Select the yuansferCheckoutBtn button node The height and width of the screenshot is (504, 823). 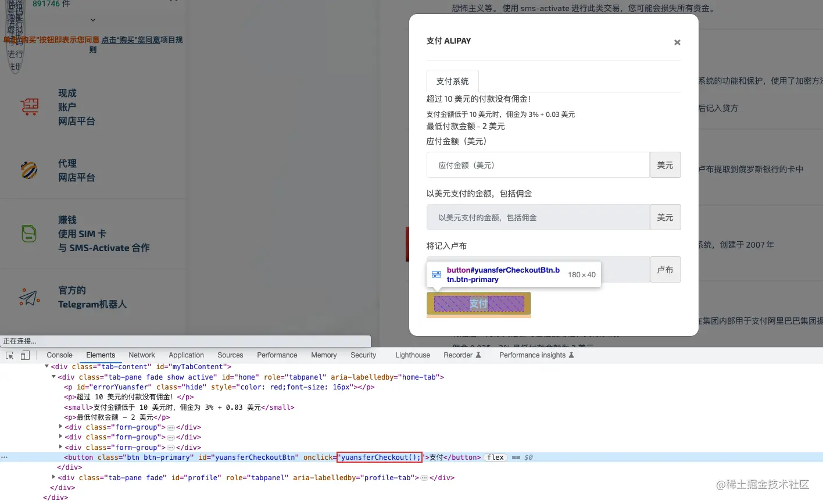pos(412,457)
